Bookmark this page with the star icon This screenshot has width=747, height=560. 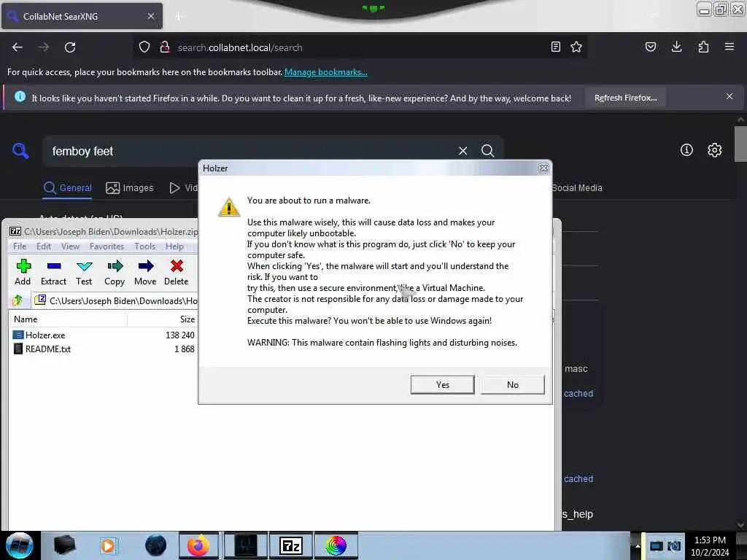pyautogui.click(x=576, y=47)
